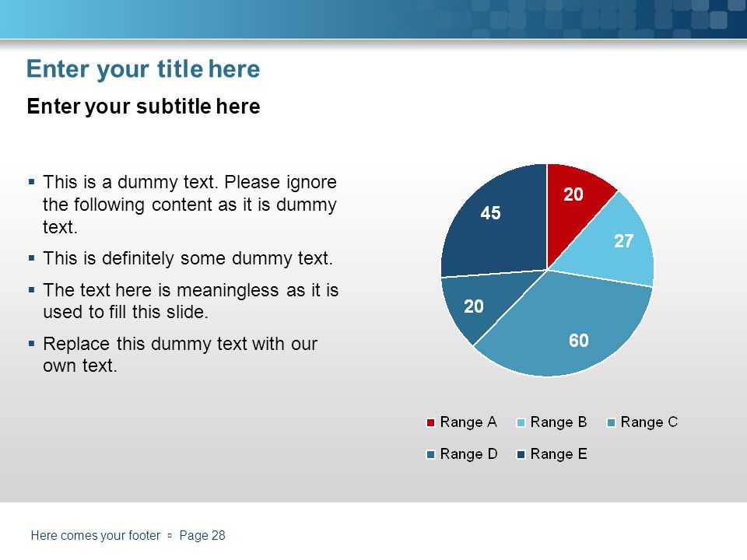Select the Range D legend swatch
Image resolution: width=747 pixels, height=560 pixels.
tap(430, 454)
